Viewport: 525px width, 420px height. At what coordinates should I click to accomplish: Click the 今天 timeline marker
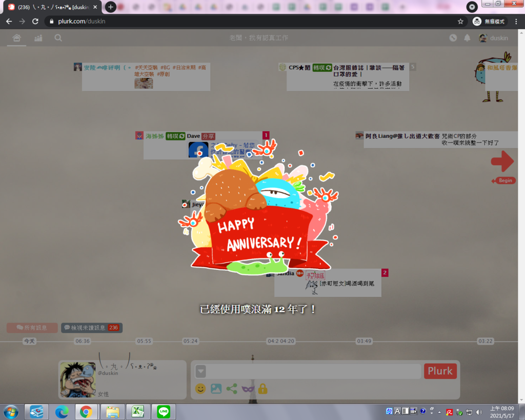29,341
